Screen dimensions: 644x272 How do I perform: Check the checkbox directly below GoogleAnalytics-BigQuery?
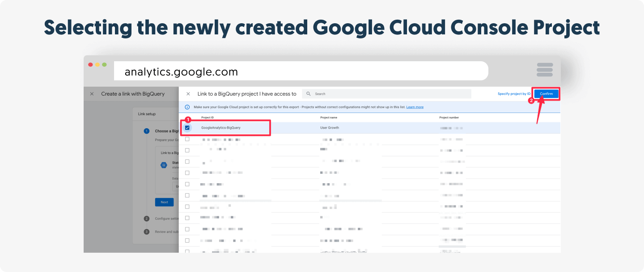tap(187, 139)
